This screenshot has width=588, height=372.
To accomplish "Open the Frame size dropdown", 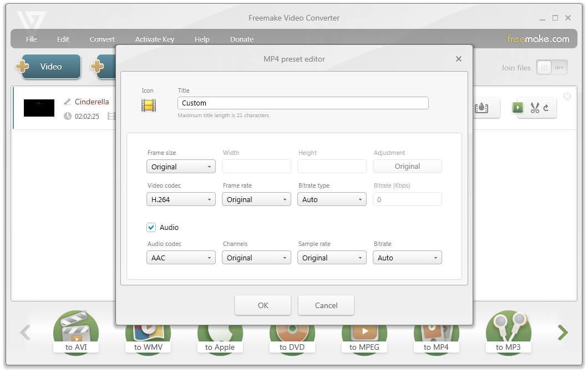I will pyautogui.click(x=181, y=167).
